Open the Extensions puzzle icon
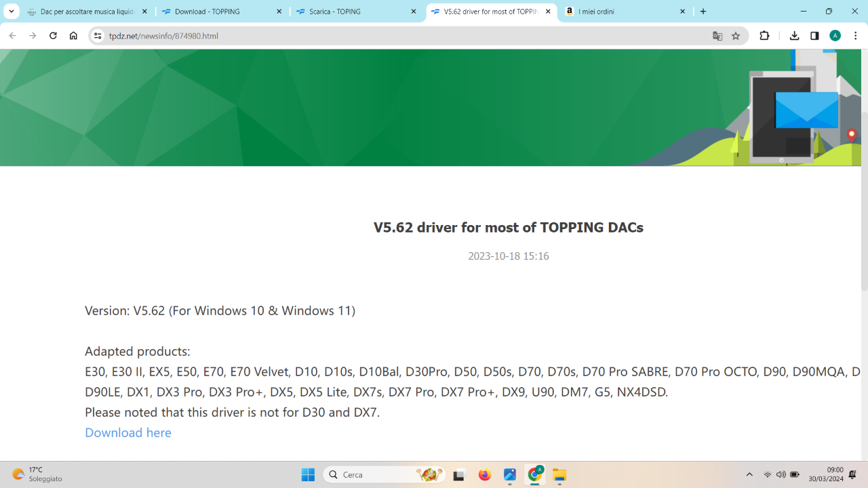The height and width of the screenshot is (488, 868). coord(764,36)
